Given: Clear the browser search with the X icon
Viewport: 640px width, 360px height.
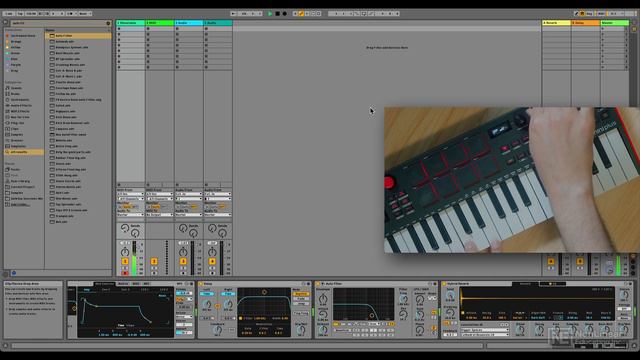Looking at the screenshot, I should 108,23.
